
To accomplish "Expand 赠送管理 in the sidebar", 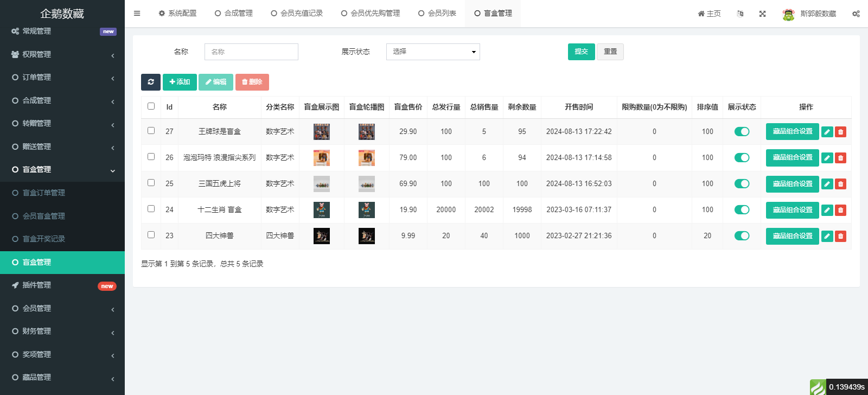I will tap(62, 146).
